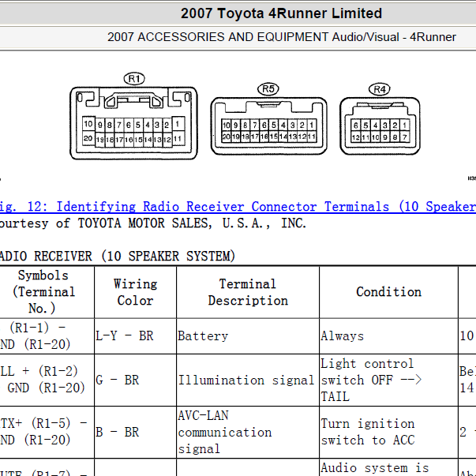Click the R5 connector label
This screenshot has height=476, width=476.
coord(268,89)
